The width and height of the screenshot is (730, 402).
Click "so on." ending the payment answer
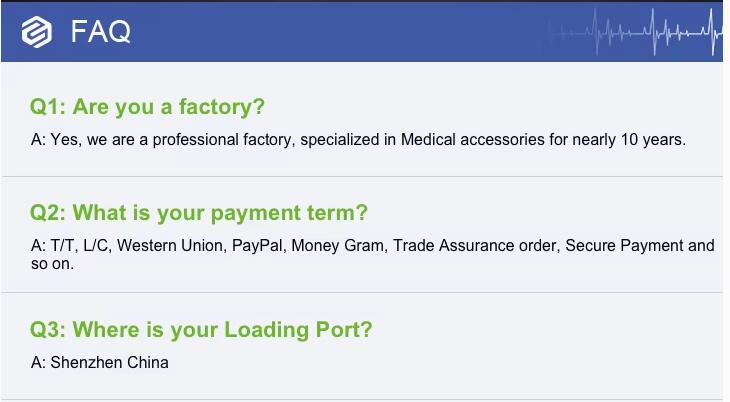click(53, 264)
